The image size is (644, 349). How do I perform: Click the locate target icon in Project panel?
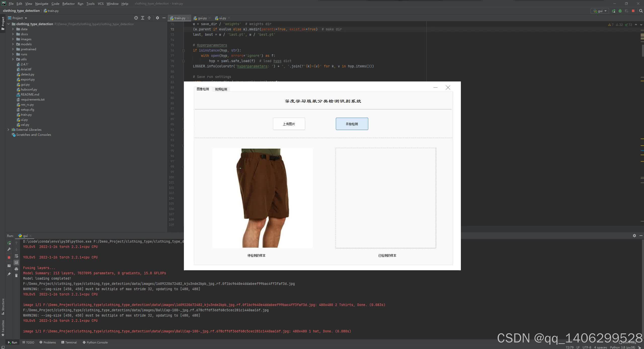136,18
